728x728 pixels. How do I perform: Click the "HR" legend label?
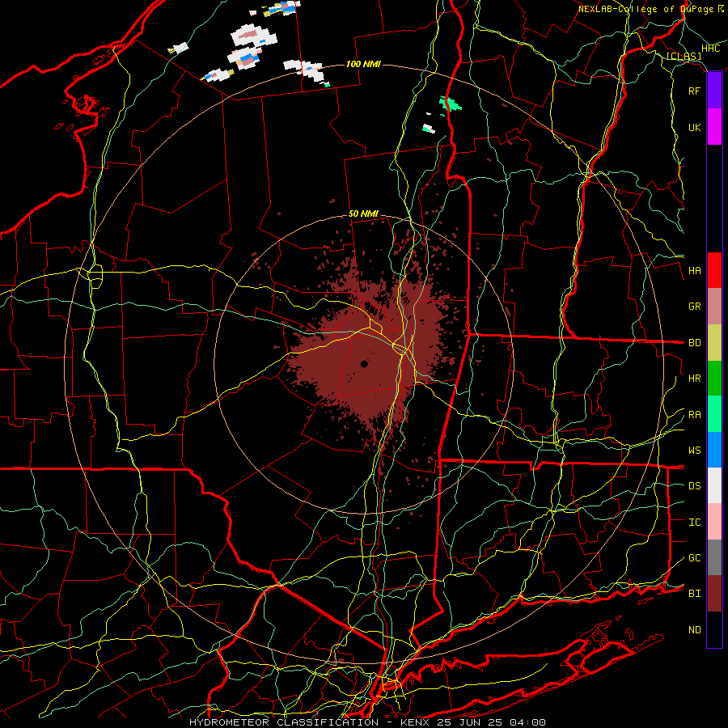695,379
